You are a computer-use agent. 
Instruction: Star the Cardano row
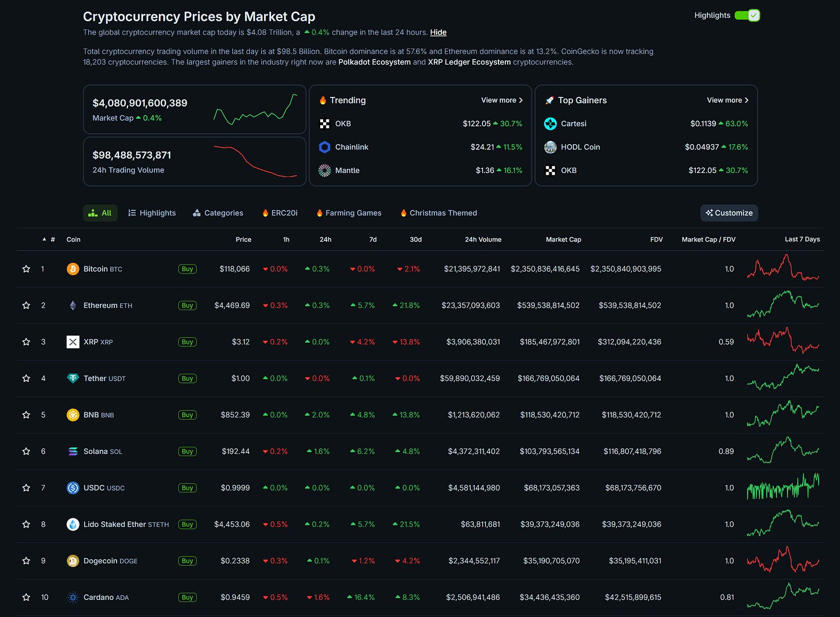26,597
